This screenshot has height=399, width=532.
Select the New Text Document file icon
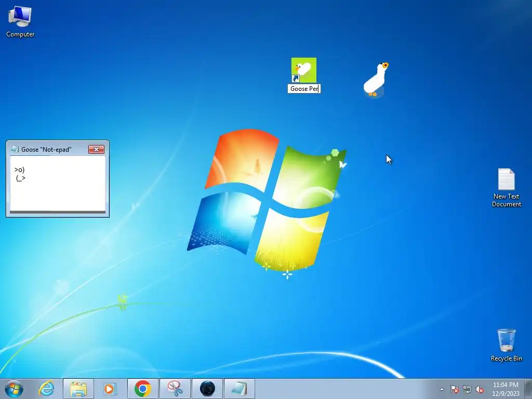tap(506, 179)
